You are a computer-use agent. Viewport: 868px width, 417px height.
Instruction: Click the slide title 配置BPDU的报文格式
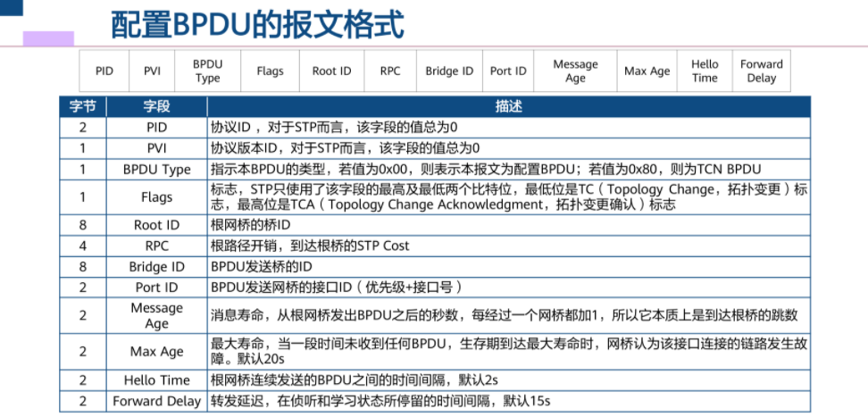(258, 25)
